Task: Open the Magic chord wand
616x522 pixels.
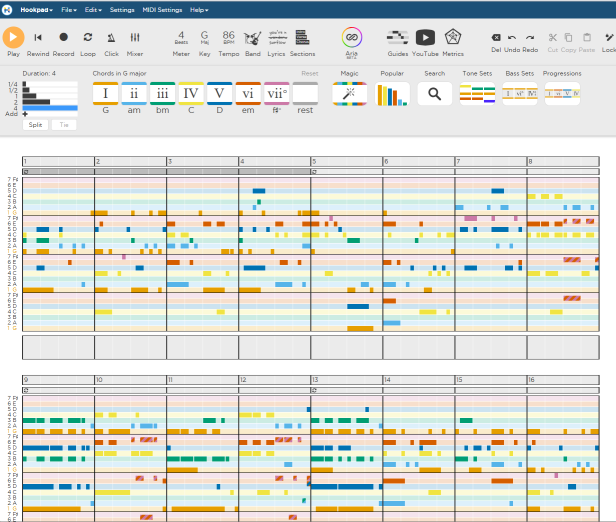Action: [x=349, y=93]
